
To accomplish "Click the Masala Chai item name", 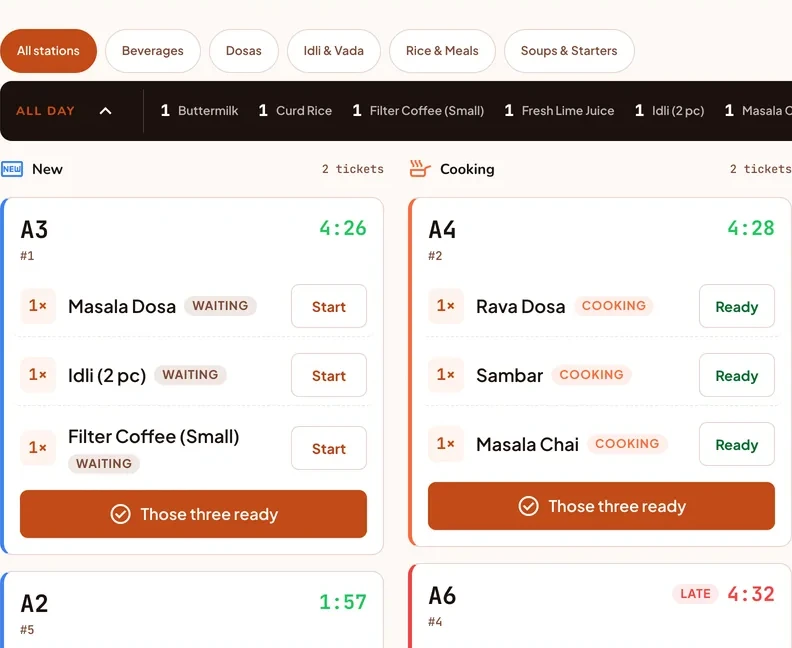I will 527,444.
